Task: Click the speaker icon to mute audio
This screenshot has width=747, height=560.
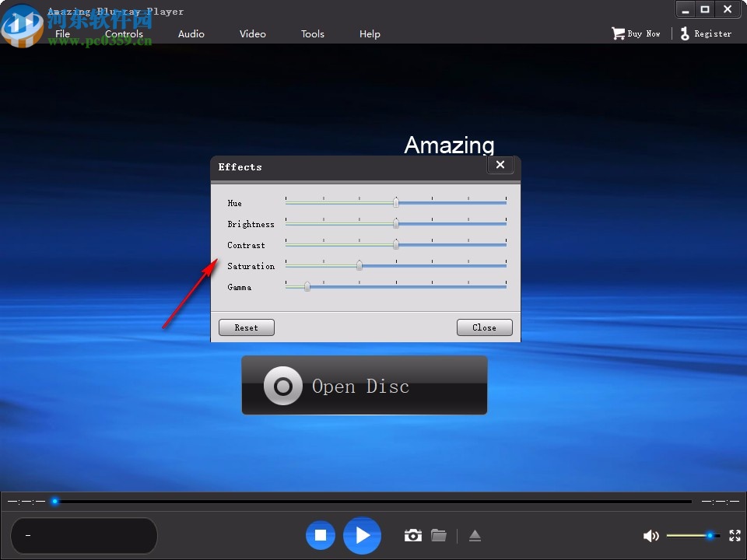Action: pyautogui.click(x=651, y=535)
